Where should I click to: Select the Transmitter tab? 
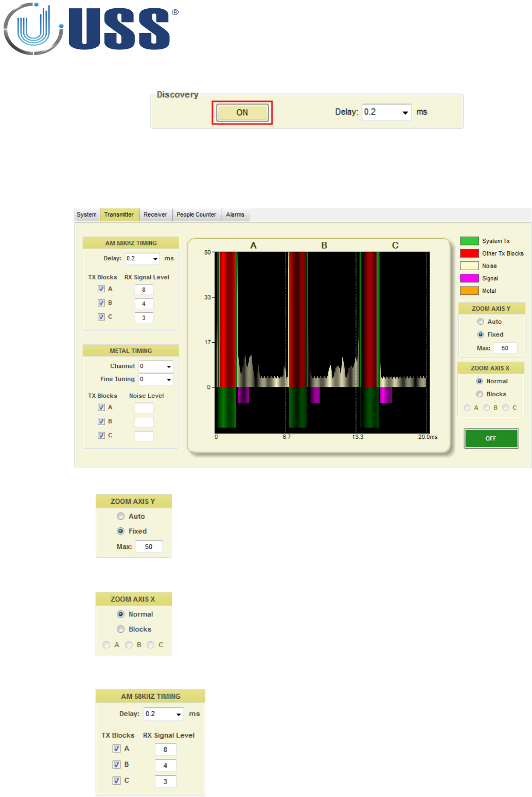tap(119, 215)
